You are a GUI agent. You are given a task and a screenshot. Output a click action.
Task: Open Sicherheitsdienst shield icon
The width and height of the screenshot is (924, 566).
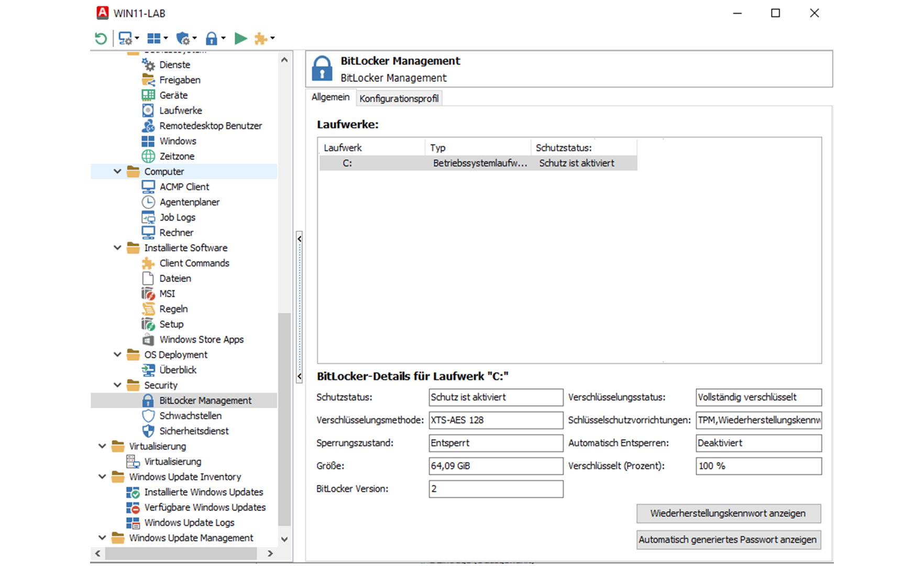149,431
